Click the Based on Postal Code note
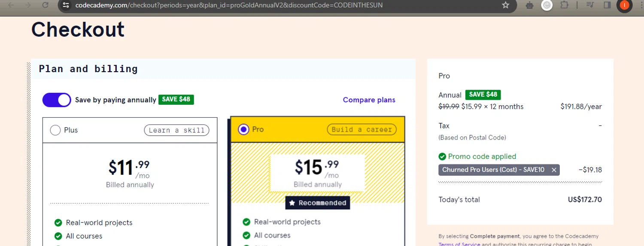Viewport: 644px width, 246px height. 472,137
